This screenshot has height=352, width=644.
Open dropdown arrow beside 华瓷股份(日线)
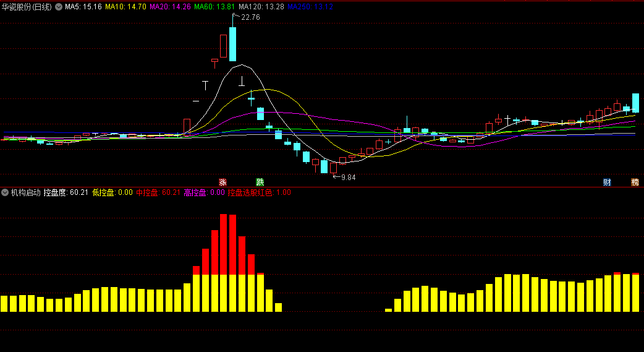pos(59,7)
